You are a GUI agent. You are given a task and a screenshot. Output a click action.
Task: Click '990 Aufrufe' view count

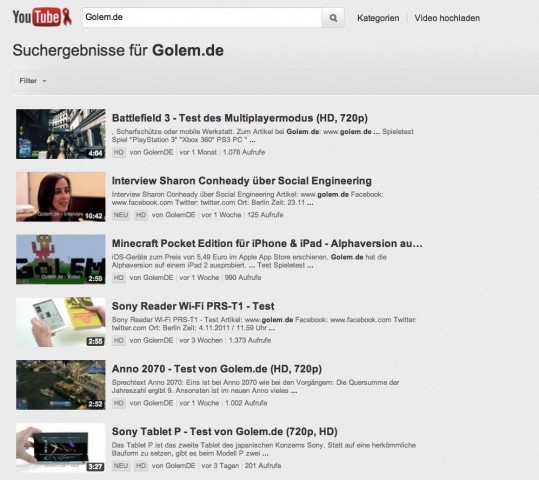[243, 278]
